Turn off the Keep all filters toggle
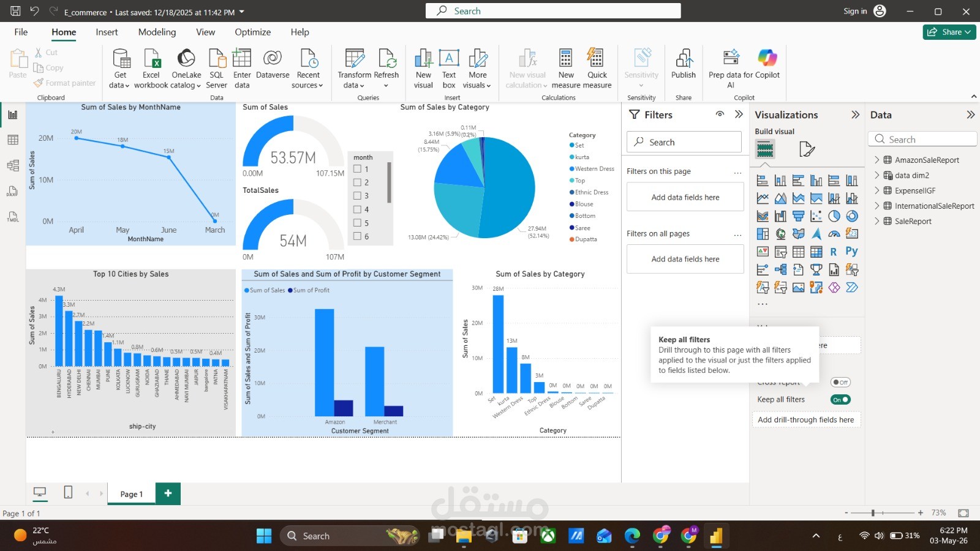Image resolution: width=980 pixels, height=551 pixels. (x=840, y=400)
